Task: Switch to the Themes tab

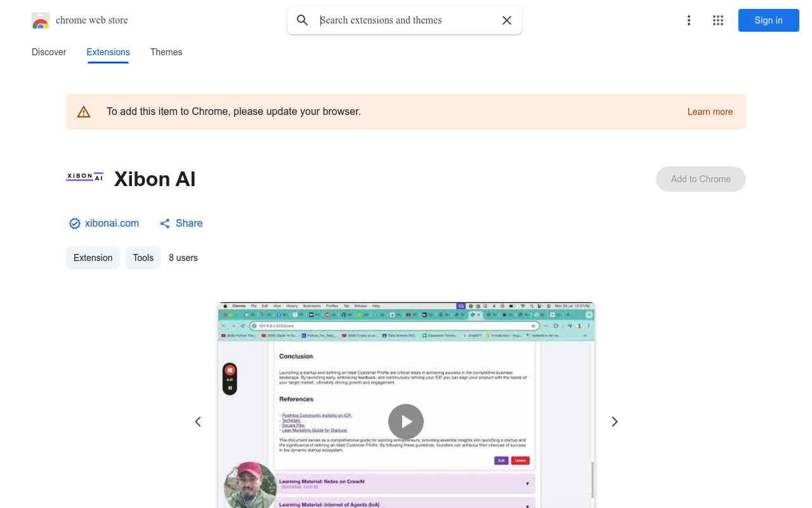Action: (x=166, y=52)
